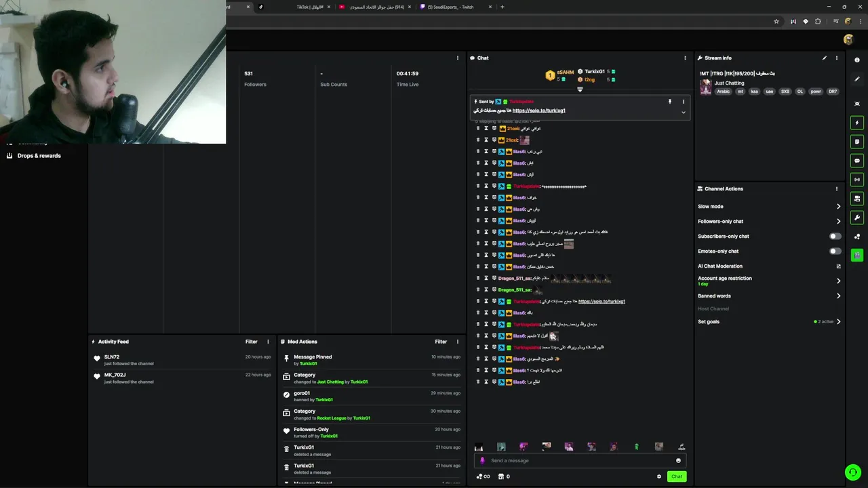
Task: Open emote picker in message box
Action: click(678, 461)
